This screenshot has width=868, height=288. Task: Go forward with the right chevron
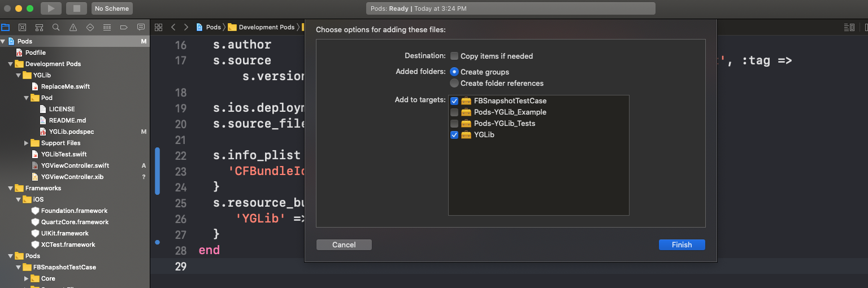coord(186,27)
